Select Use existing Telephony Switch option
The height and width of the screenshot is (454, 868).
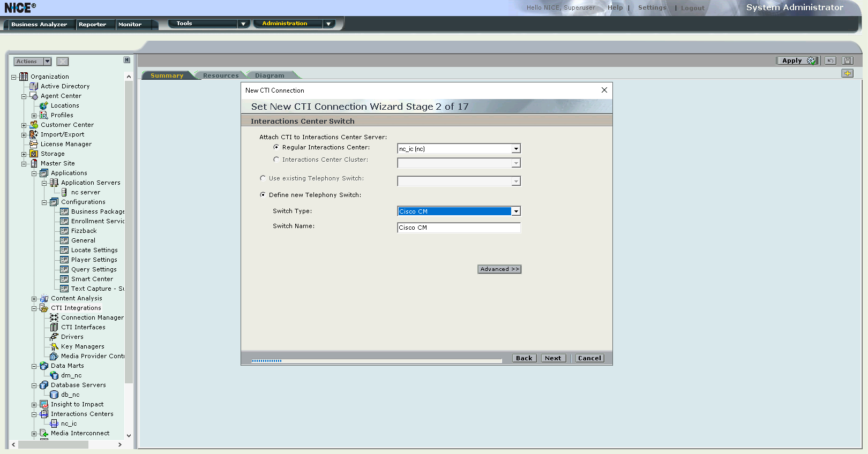click(263, 178)
